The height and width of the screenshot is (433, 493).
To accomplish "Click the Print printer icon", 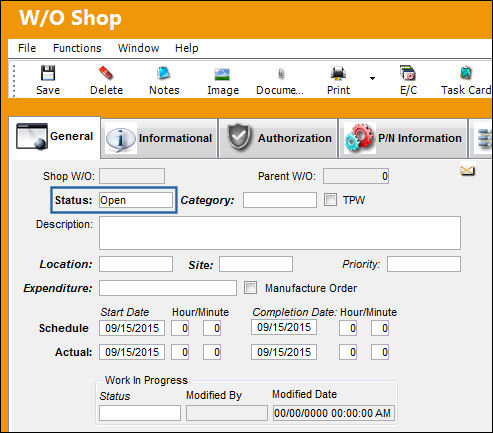I will click(x=338, y=73).
